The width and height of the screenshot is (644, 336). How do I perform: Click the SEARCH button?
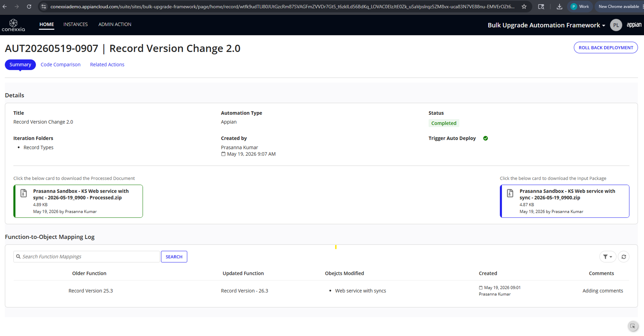click(174, 257)
